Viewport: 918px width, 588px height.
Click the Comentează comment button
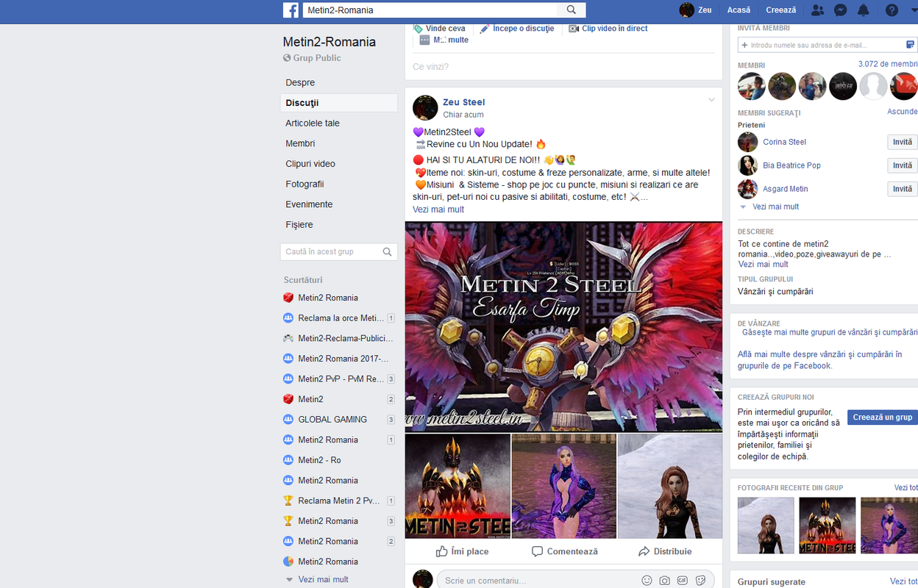[564, 551]
